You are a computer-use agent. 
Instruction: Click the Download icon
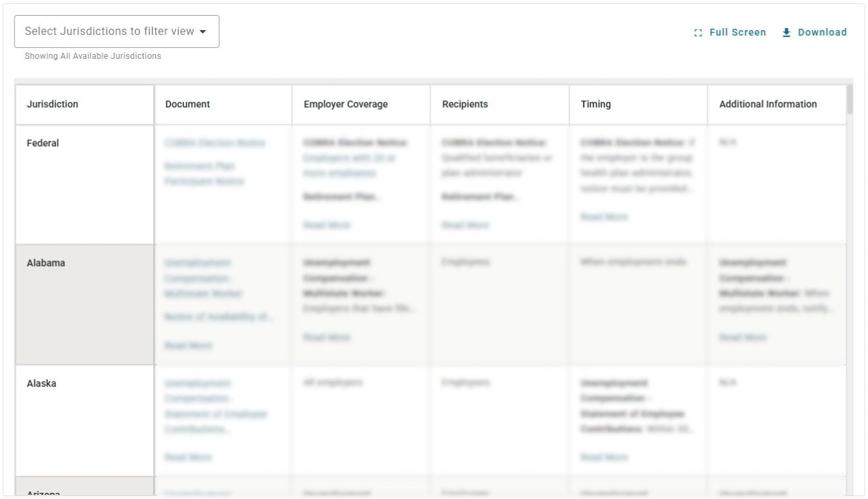[786, 31]
